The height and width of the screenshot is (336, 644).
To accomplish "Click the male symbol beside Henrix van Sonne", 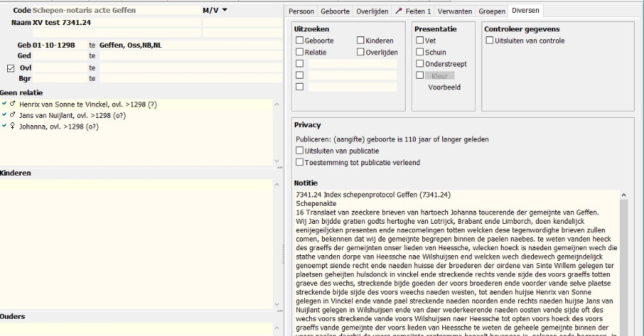I will point(13,104).
